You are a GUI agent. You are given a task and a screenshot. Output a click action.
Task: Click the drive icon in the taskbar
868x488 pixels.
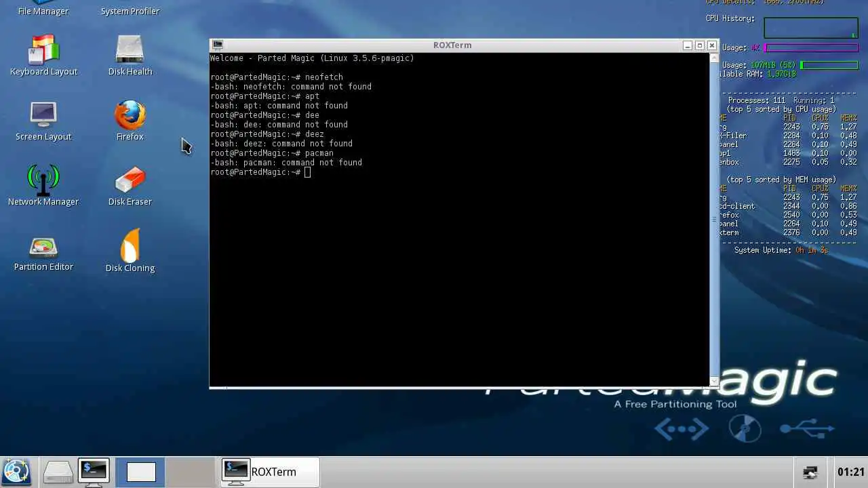(58, 472)
